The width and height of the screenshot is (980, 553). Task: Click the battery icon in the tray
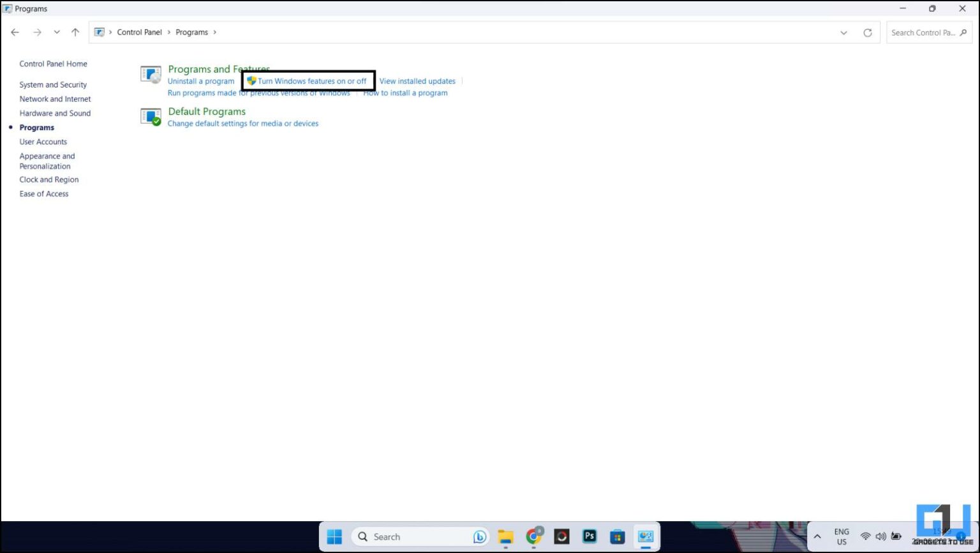coord(896,536)
